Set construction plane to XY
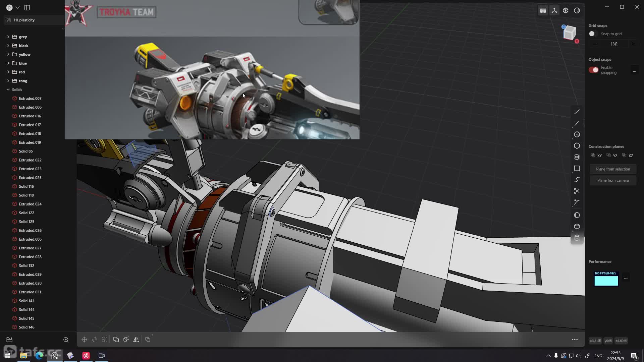The width and height of the screenshot is (644, 362). point(596,156)
